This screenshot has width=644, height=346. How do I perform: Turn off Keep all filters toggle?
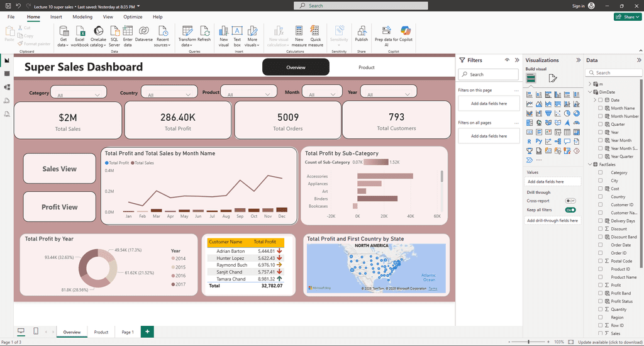click(x=570, y=210)
